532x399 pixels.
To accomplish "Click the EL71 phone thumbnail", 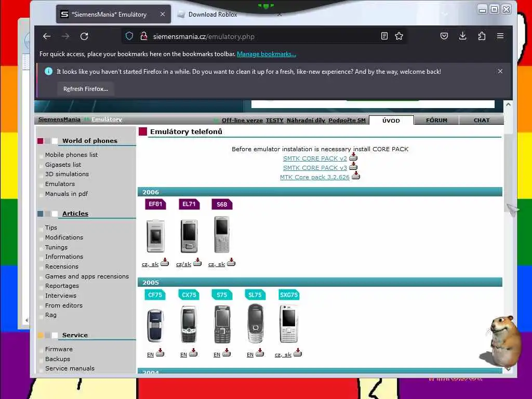I will tap(189, 236).
